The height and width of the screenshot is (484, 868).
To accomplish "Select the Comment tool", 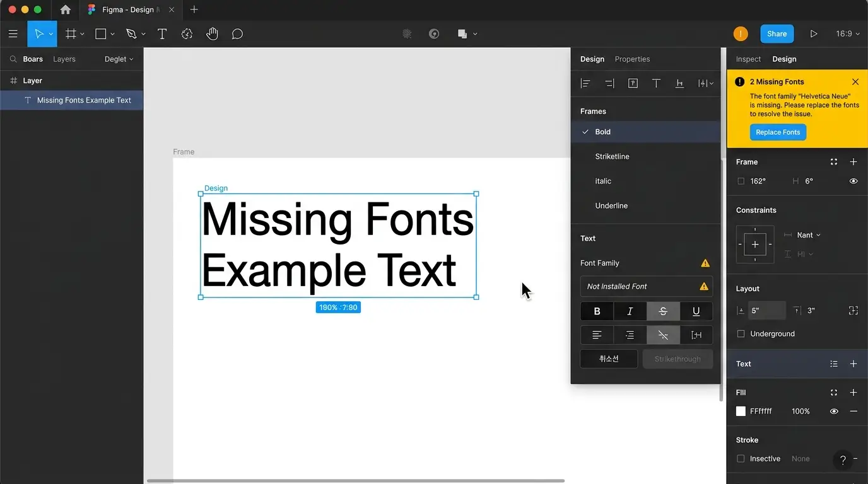I will (x=237, y=34).
